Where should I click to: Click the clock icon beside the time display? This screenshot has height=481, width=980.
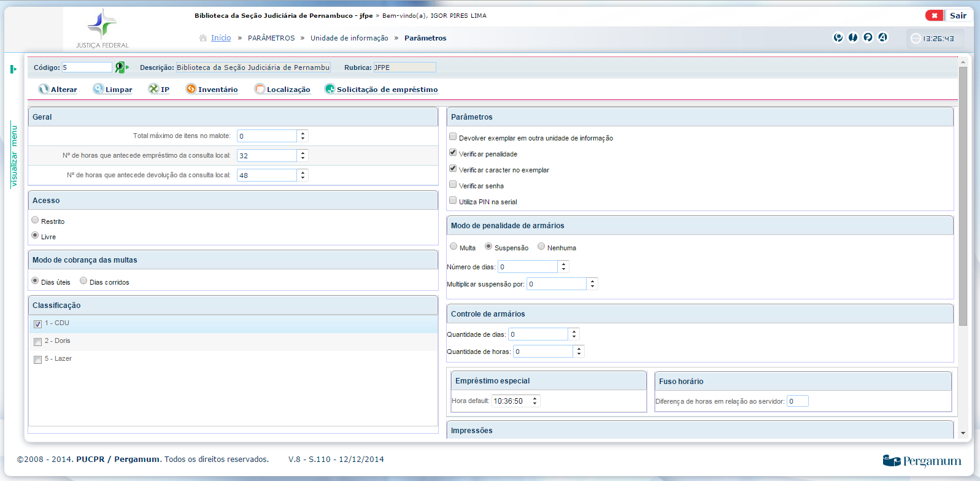(x=916, y=39)
